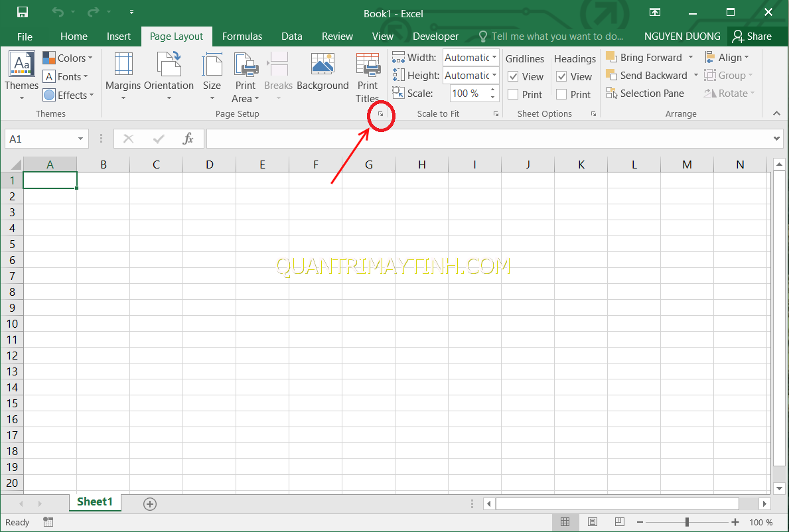This screenshot has height=532, width=789.
Task: Click Send Backward button
Action: click(x=647, y=76)
